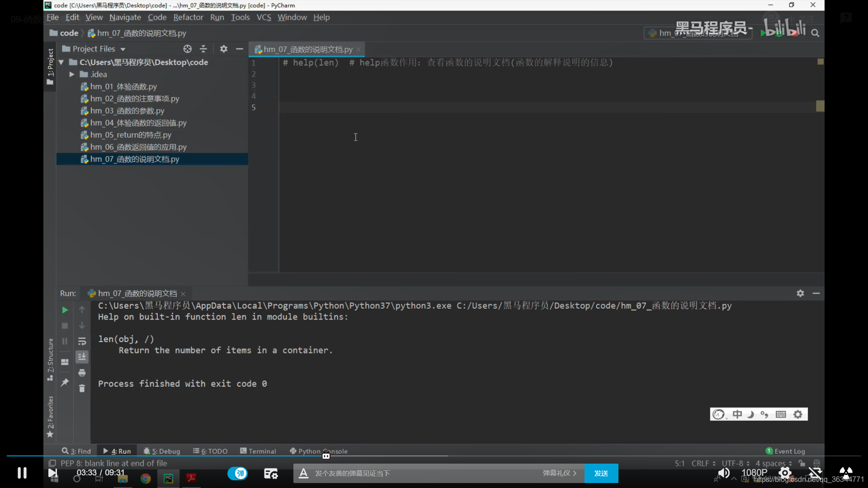Open Run panel settings gear
This screenshot has height=488, width=868.
coord(800,293)
